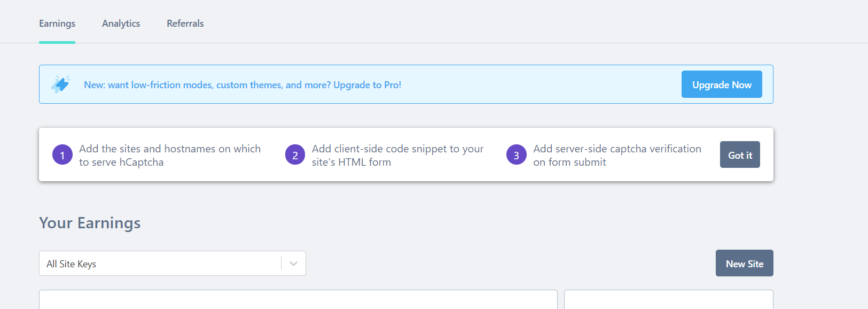Create a site with New Site button

pyautogui.click(x=744, y=264)
